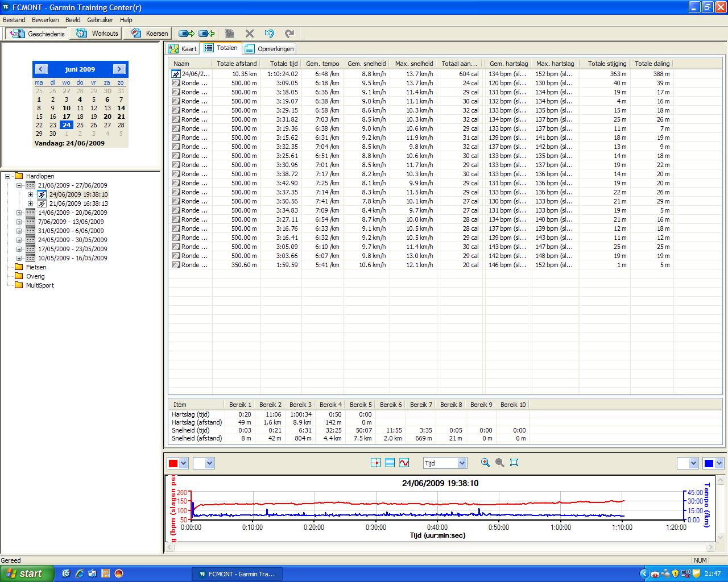728x582 pixels.
Task: Open the Bewerken menu
Action: coord(45,20)
